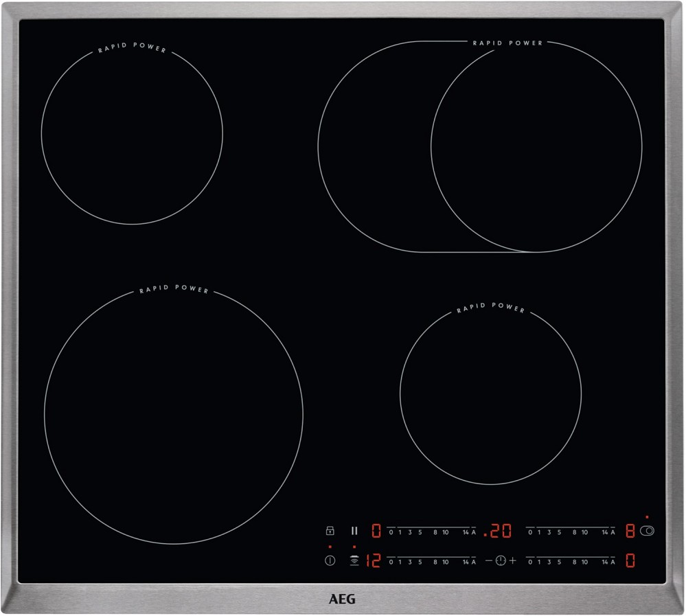This screenshot has height=616, width=686.
Task: Touch the large front-left cooking zone
Action: pos(173,414)
